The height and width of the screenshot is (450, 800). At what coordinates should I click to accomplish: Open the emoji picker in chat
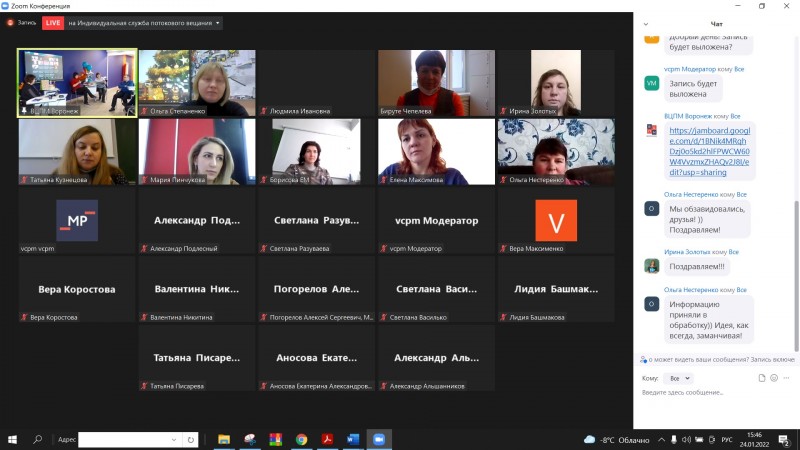(774, 378)
